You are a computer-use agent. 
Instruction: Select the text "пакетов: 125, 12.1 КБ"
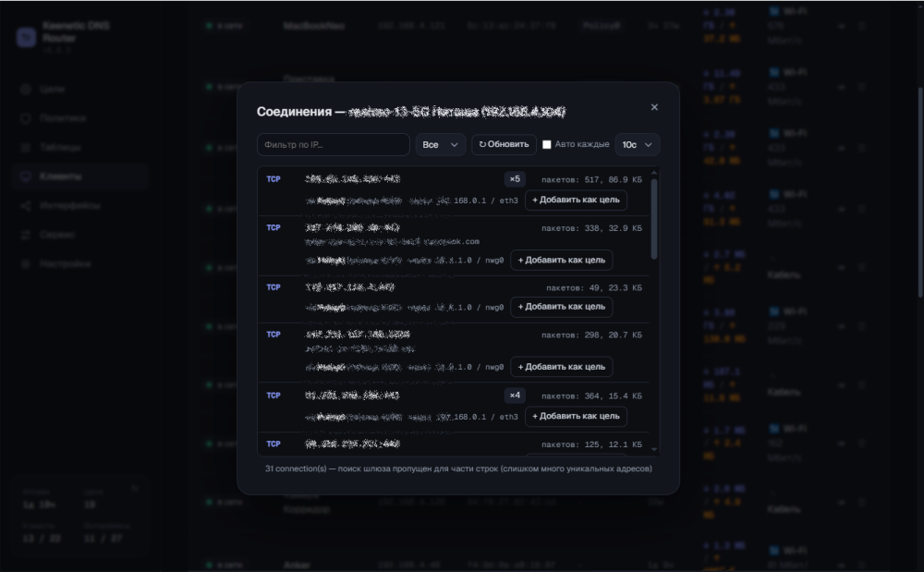(x=591, y=444)
